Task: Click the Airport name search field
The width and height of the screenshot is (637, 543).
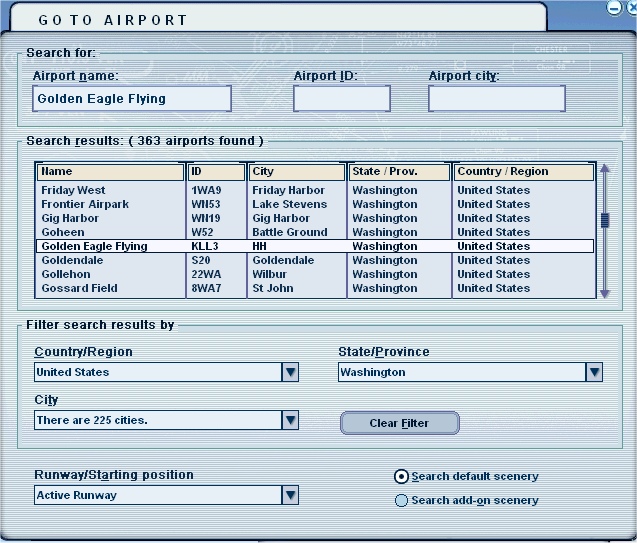Action: pos(131,98)
